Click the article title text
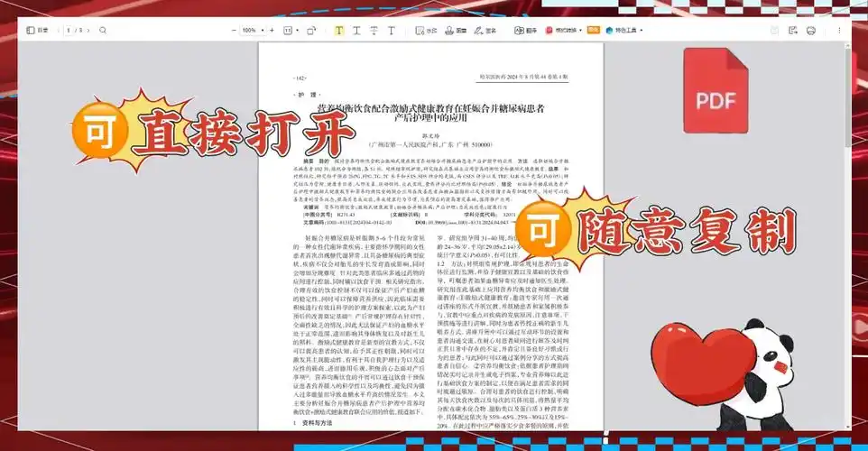Image resolution: width=868 pixels, height=451 pixels. (430, 113)
